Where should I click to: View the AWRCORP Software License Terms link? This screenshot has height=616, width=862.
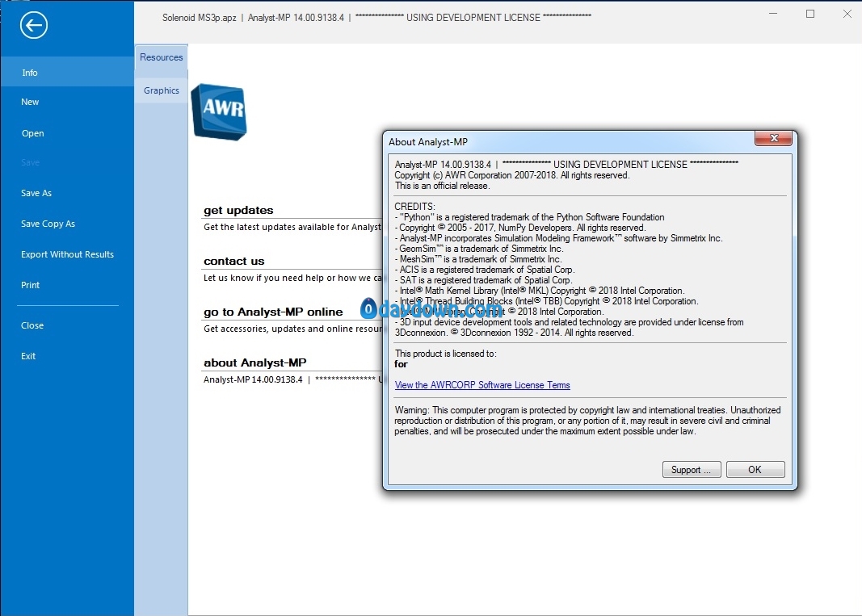(x=482, y=384)
